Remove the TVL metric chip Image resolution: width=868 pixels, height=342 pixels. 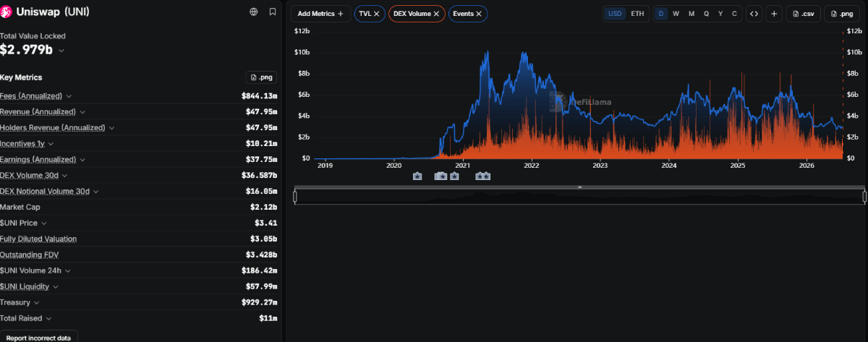pyautogui.click(x=376, y=14)
